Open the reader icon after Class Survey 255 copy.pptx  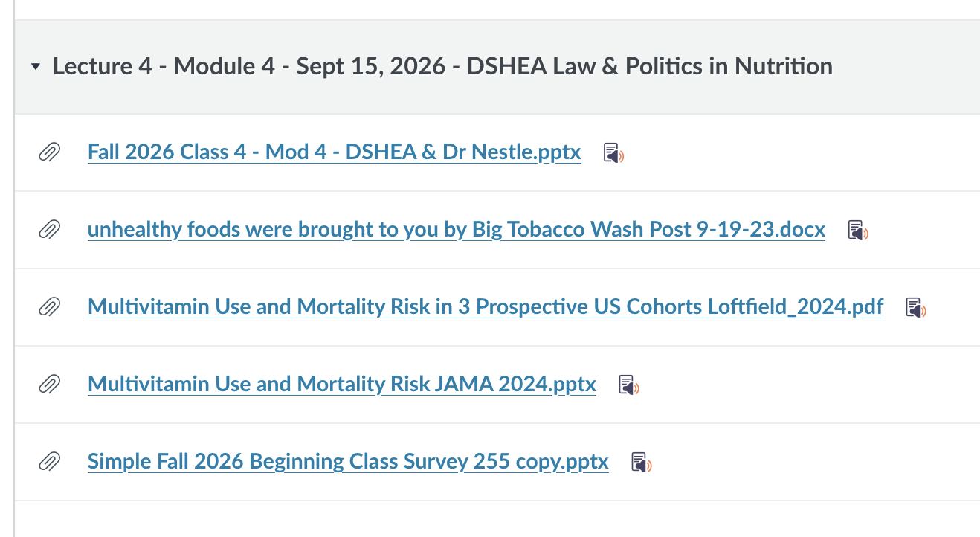[x=642, y=463]
